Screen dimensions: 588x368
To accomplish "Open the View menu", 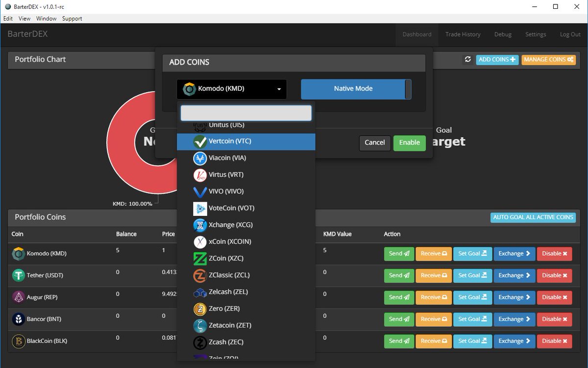I will 24,19.
